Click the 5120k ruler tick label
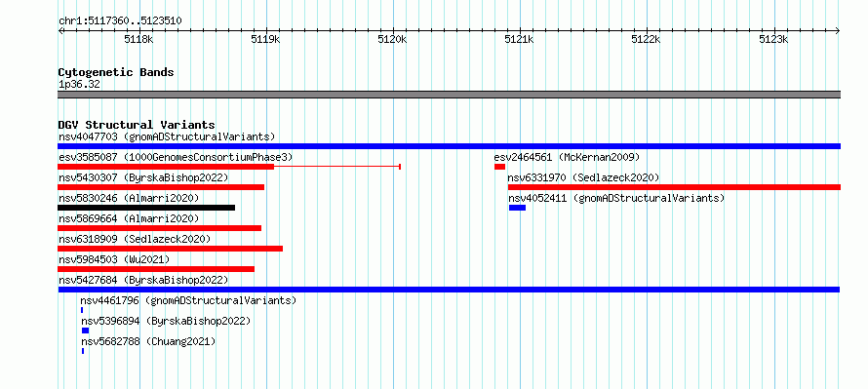This screenshot has height=389, width=868. (x=392, y=39)
